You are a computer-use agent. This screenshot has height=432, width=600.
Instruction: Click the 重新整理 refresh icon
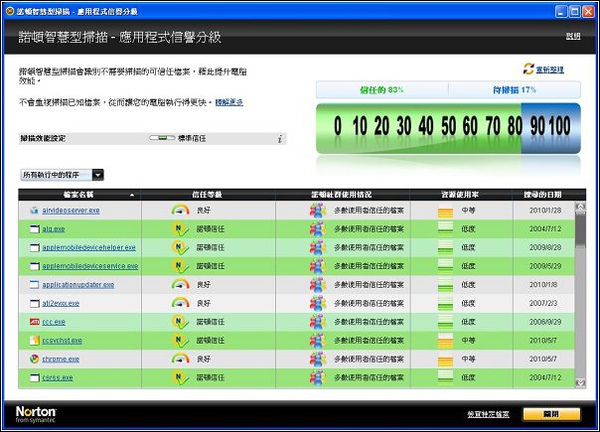click(x=529, y=69)
